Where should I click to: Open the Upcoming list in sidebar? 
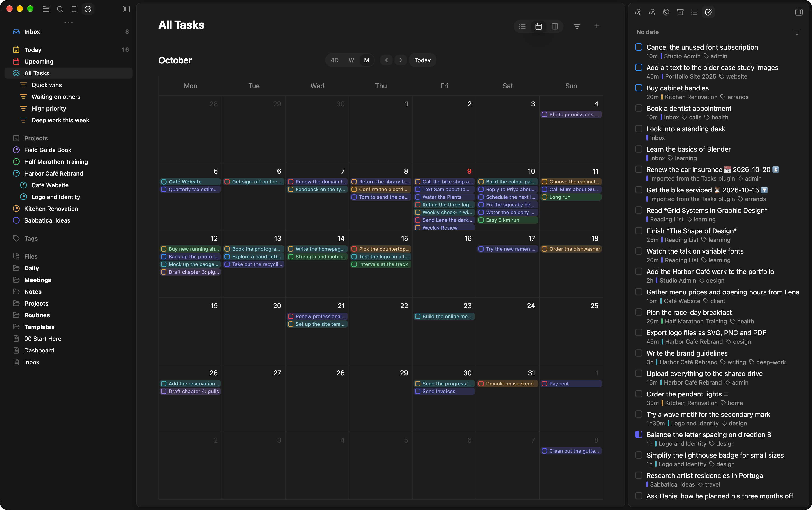coord(68,61)
